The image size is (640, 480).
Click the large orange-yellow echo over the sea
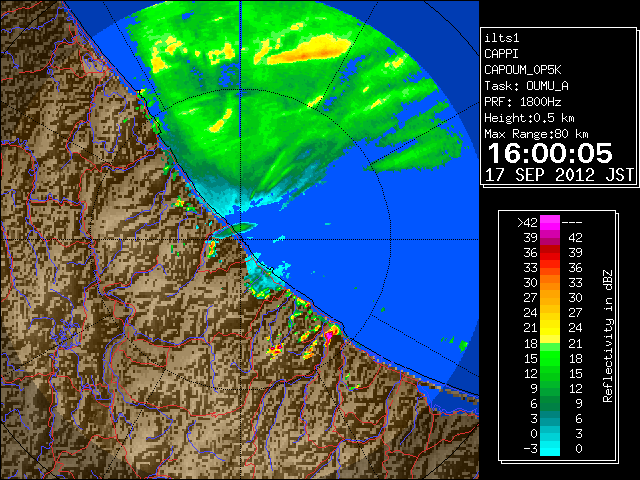(x=309, y=51)
